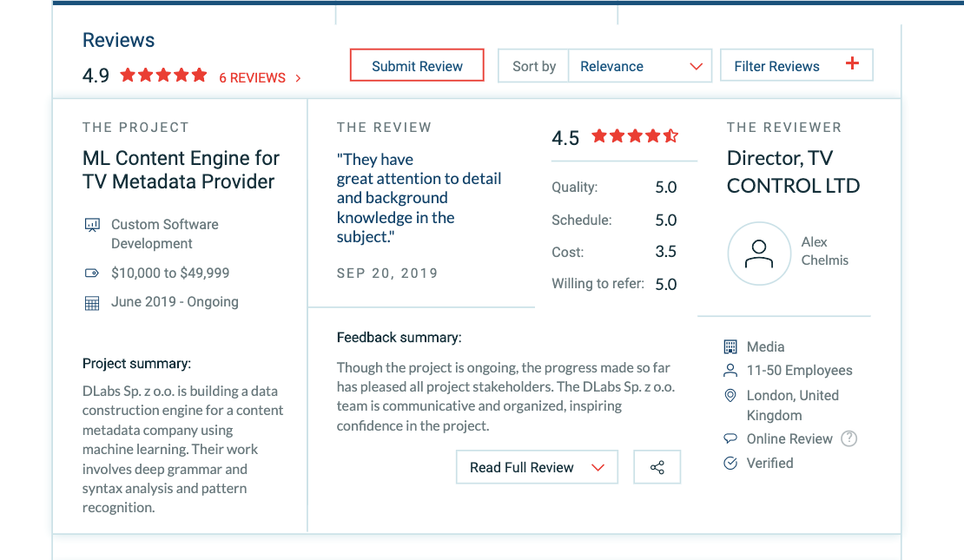Click the budget price tag icon
The image size is (964, 560).
92,273
